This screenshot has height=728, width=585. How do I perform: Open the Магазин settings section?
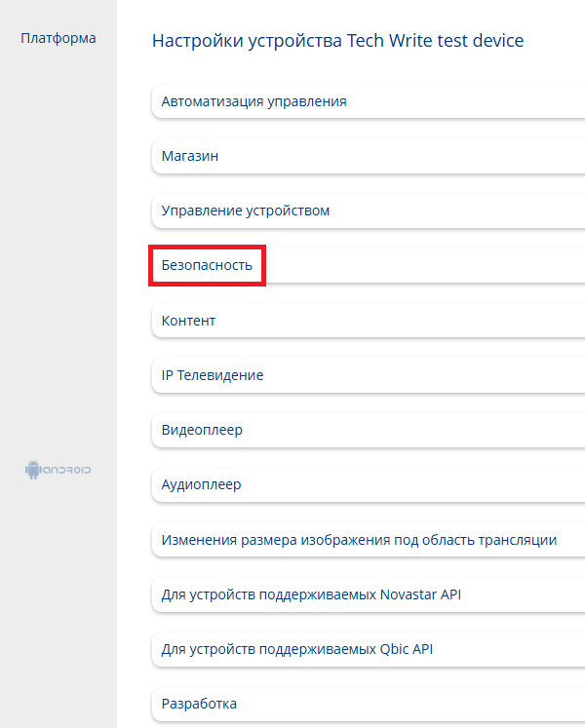click(190, 156)
